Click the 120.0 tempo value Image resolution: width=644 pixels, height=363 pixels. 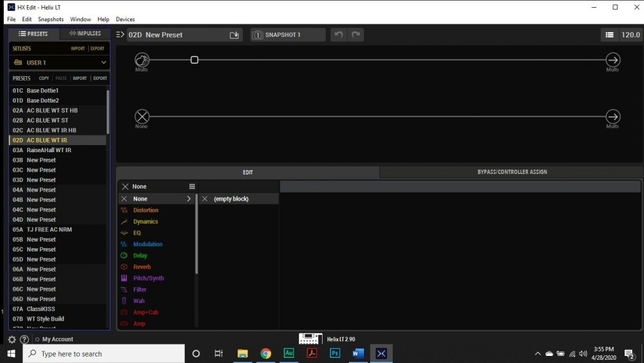pos(630,35)
